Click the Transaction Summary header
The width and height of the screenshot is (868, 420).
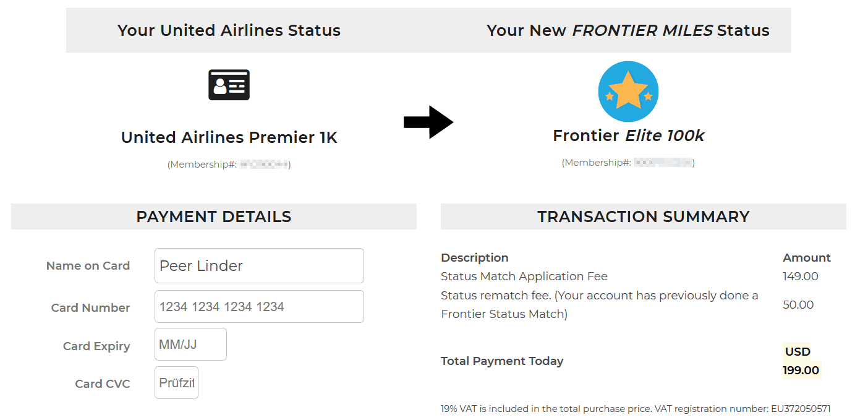tap(643, 216)
